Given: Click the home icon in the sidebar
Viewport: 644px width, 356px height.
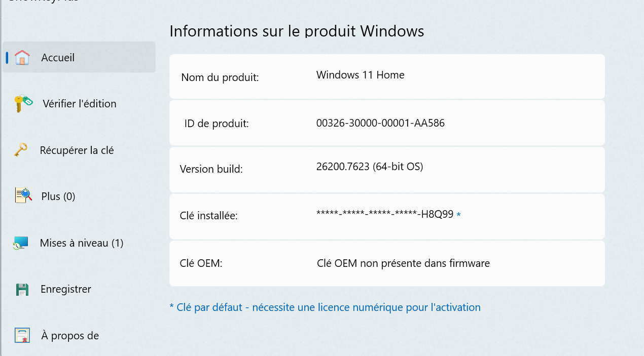Looking at the screenshot, I should click(x=22, y=57).
